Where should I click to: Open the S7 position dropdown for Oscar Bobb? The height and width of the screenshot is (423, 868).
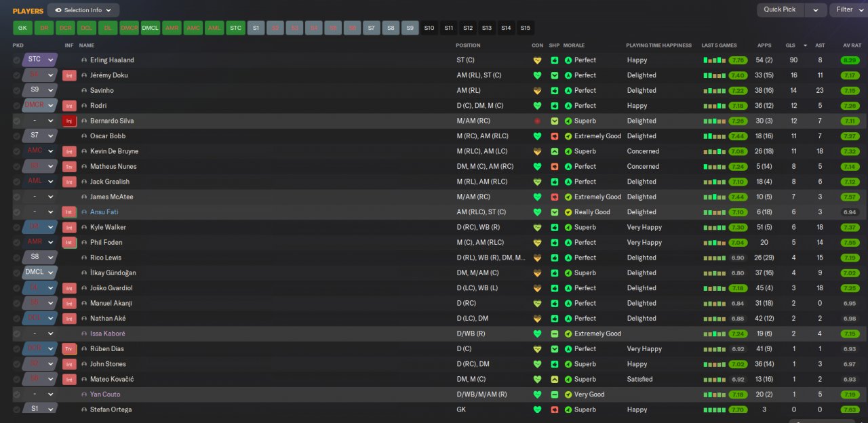coord(39,136)
